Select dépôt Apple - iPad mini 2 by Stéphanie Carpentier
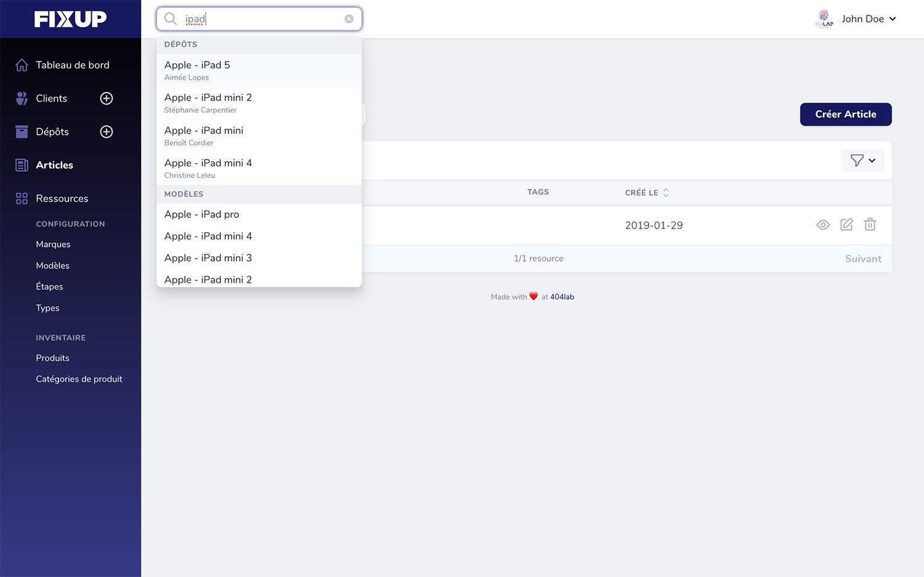924x577 pixels. pyautogui.click(x=259, y=103)
